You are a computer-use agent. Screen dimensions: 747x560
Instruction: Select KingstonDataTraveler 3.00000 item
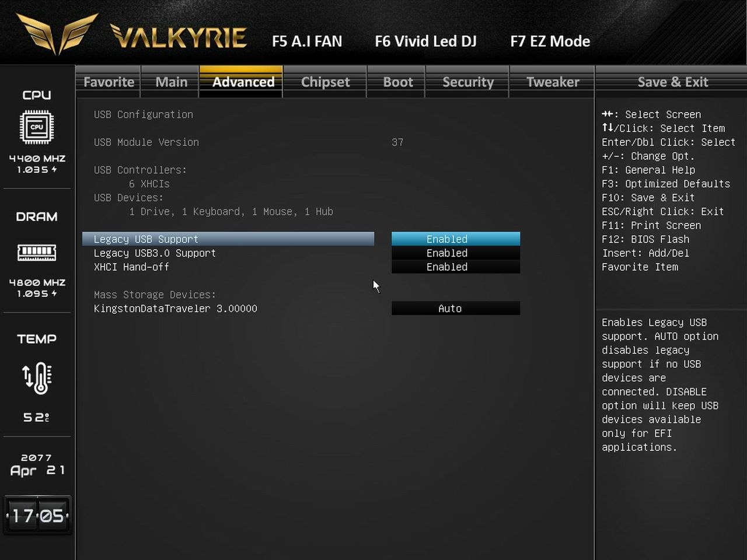[176, 309]
